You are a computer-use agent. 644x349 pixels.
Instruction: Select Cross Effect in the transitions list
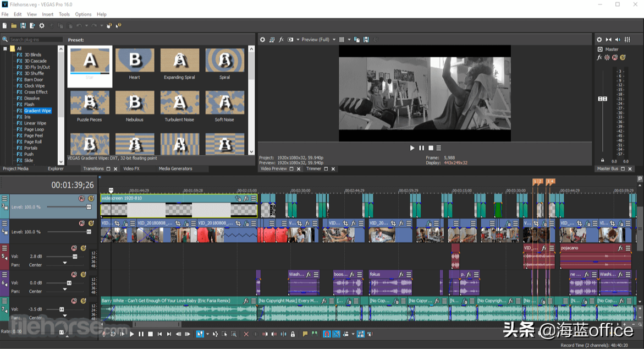tap(36, 92)
